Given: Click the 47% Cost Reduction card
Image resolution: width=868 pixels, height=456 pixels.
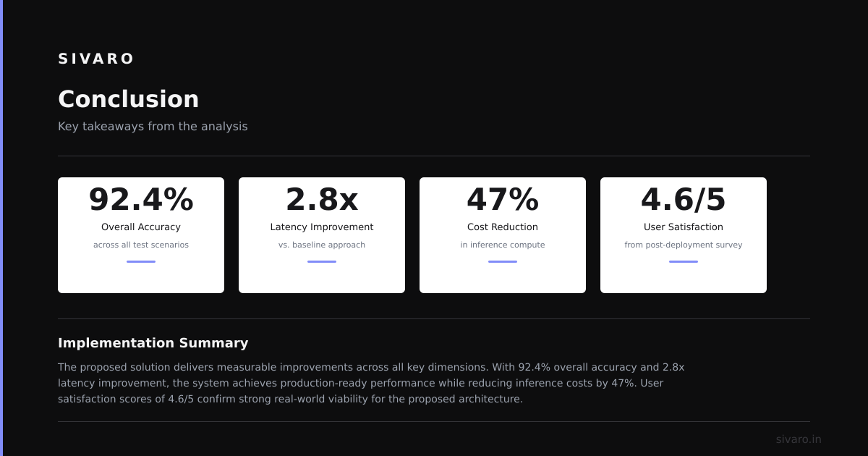Looking at the screenshot, I should [503, 235].
